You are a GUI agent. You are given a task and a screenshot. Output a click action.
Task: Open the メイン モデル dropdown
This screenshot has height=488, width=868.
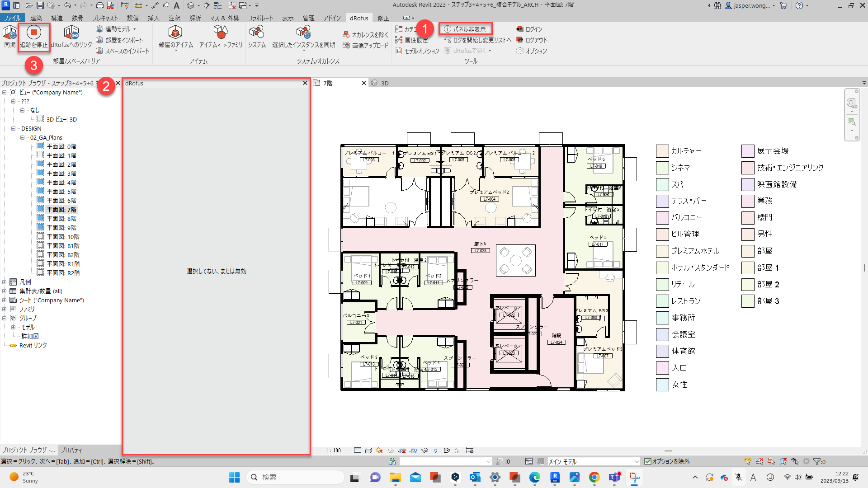pyautogui.click(x=637, y=461)
